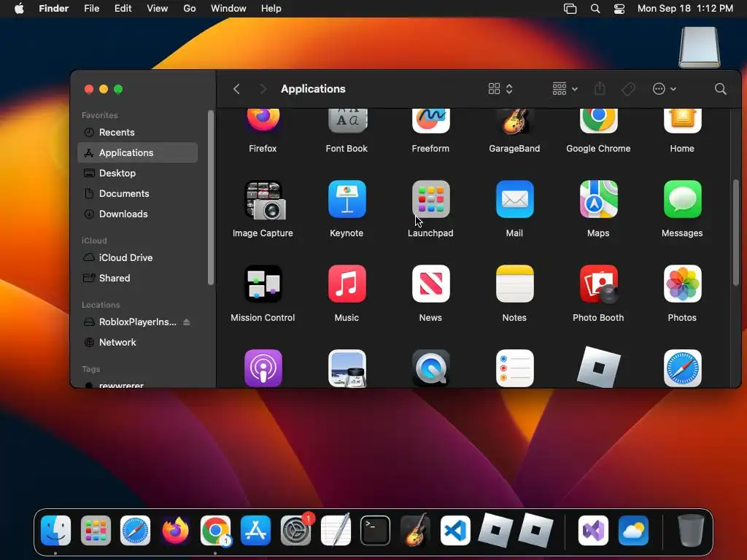Viewport: 747px width, 560px height.
Task: Open Network in the Locations section
Action: click(137, 343)
